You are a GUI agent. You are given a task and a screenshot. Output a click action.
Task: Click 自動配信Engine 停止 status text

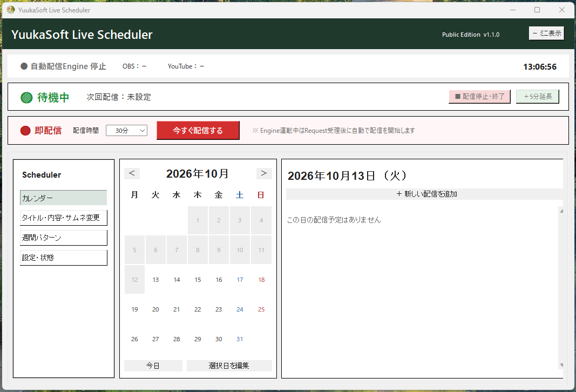[68, 66]
